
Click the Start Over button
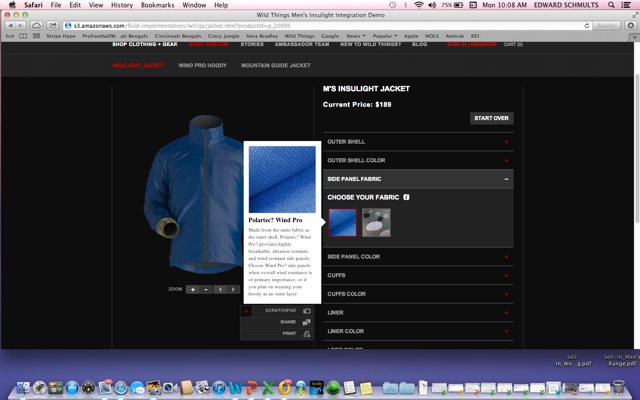(491, 118)
